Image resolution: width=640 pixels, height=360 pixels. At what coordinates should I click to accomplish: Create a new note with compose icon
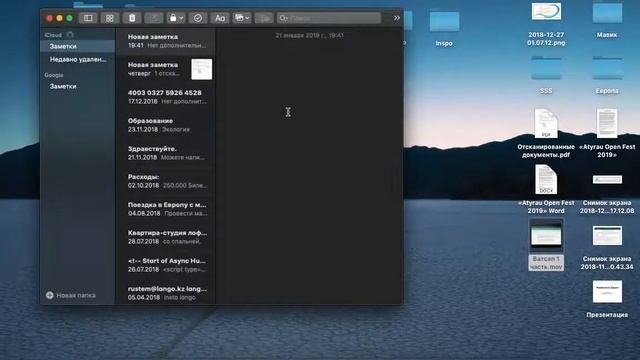tap(154, 18)
